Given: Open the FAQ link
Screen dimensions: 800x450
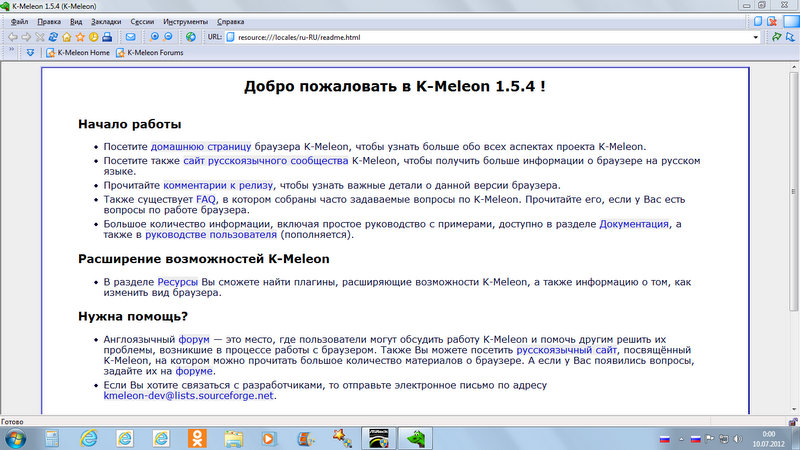Looking at the screenshot, I should [x=206, y=199].
